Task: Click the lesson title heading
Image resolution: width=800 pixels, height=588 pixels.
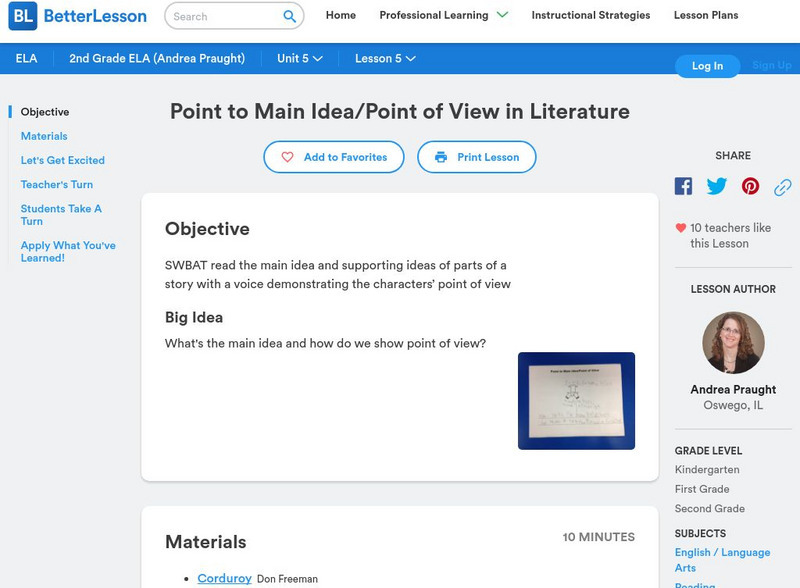Action: (400, 111)
